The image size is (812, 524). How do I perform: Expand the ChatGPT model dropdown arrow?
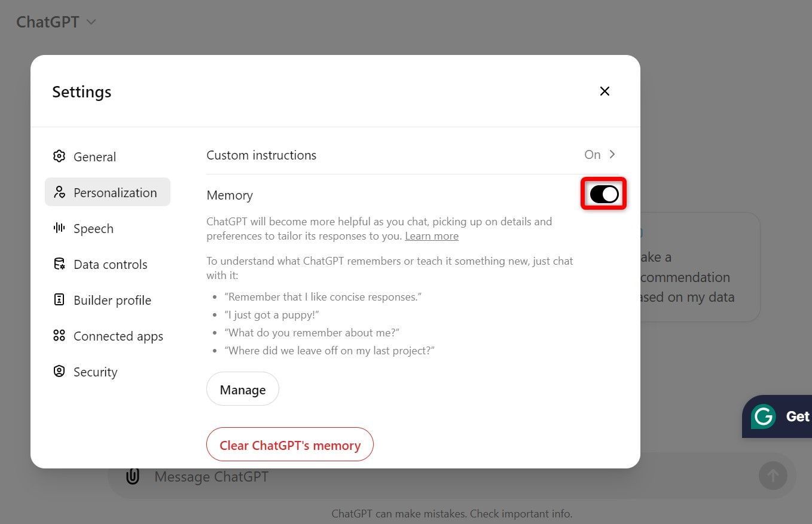pos(91,22)
